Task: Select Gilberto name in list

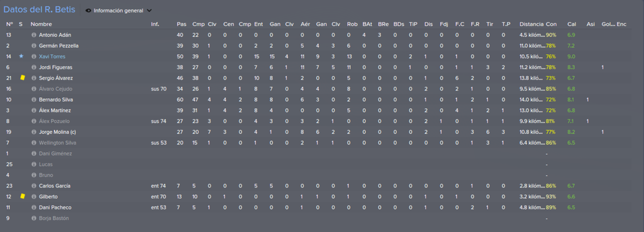Action: coord(48,197)
